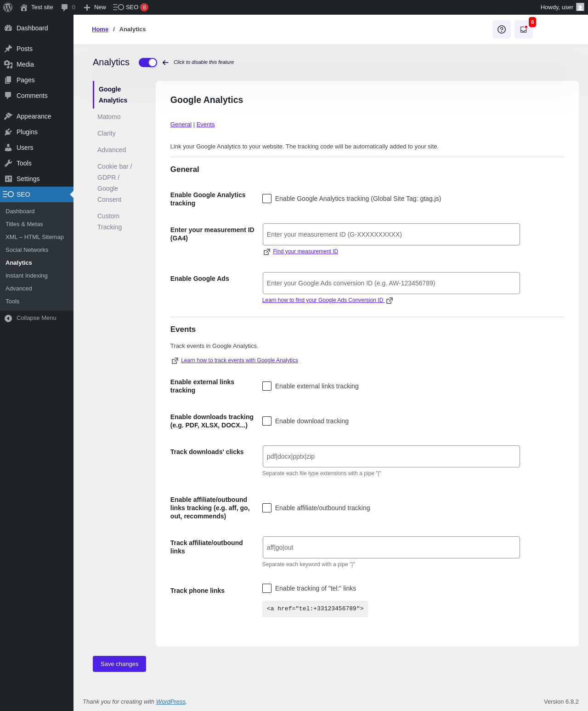The width and height of the screenshot is (588, 711).
Task: Click the Appearance brush icon
Action: pos(8,116)
